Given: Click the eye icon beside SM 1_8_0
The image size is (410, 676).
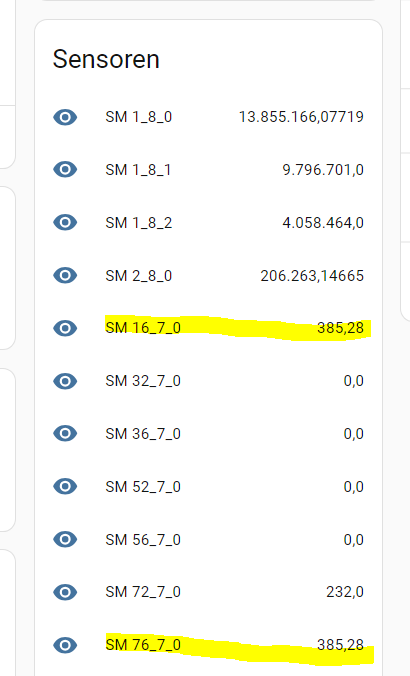Looking at the screenshot, I should pyautogui.click(x=65, y=117).
